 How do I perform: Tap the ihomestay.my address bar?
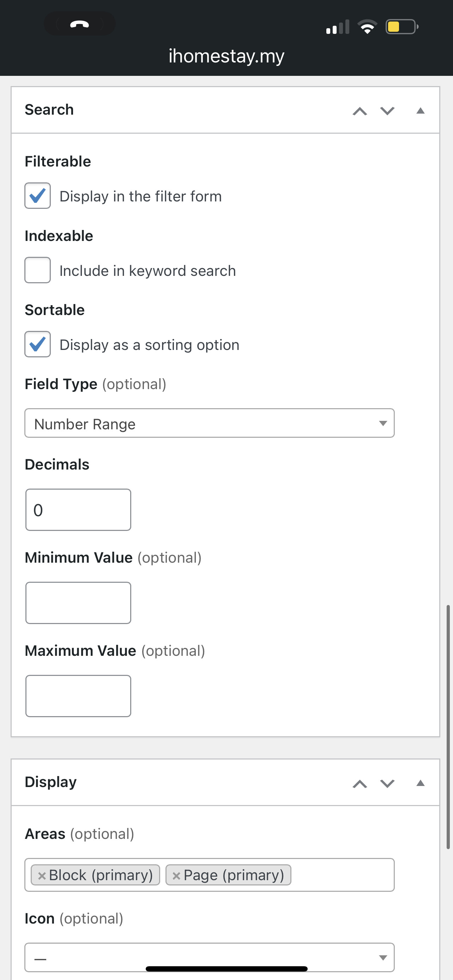click(x=226, y=56)
